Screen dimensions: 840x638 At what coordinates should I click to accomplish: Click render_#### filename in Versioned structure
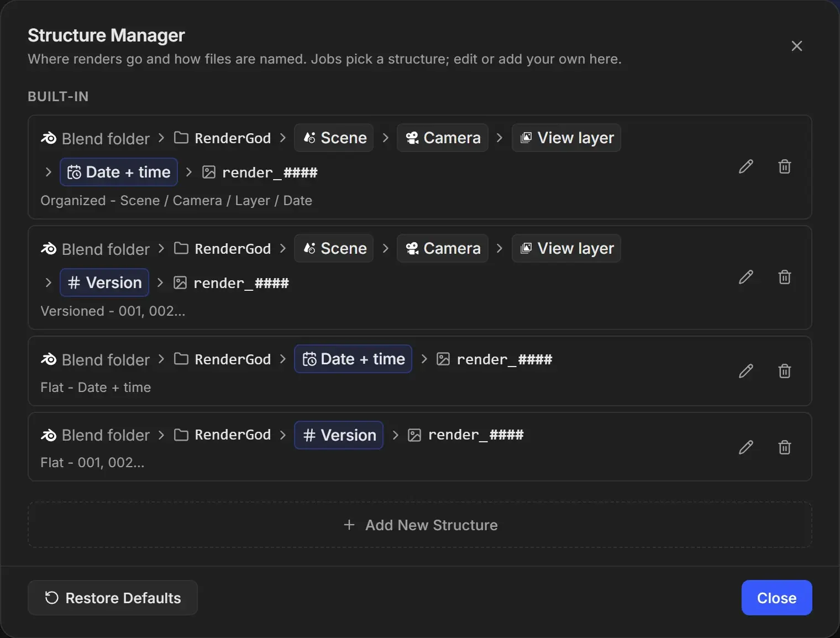pos(241,283)
